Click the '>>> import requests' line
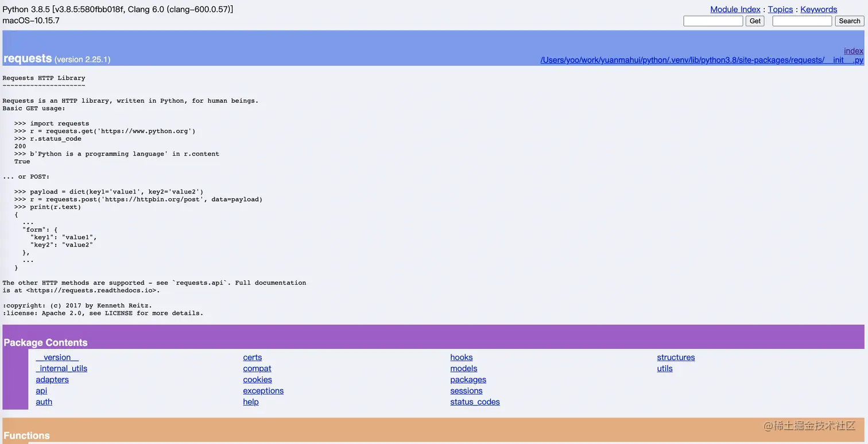The width and height of the screenshot is (868, 444). click(52, 123)
